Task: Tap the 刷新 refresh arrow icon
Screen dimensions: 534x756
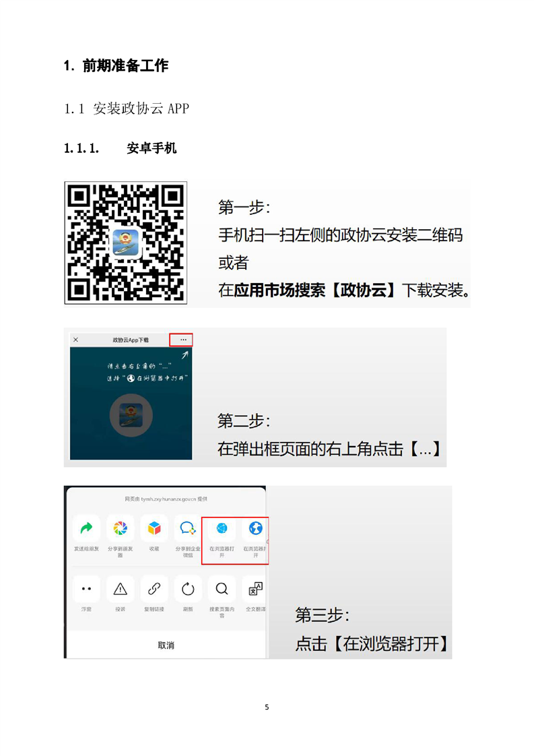Action: pos(188,589)
